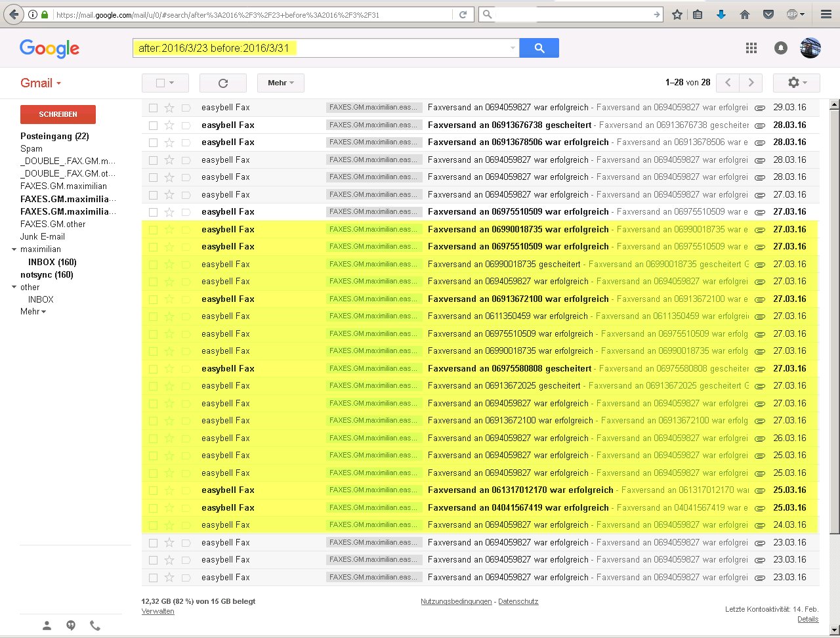Image resolution: width=840 pixels, height=638 pixels.
Task: Open the settings gear dropdown
Action: click(796, 83)
